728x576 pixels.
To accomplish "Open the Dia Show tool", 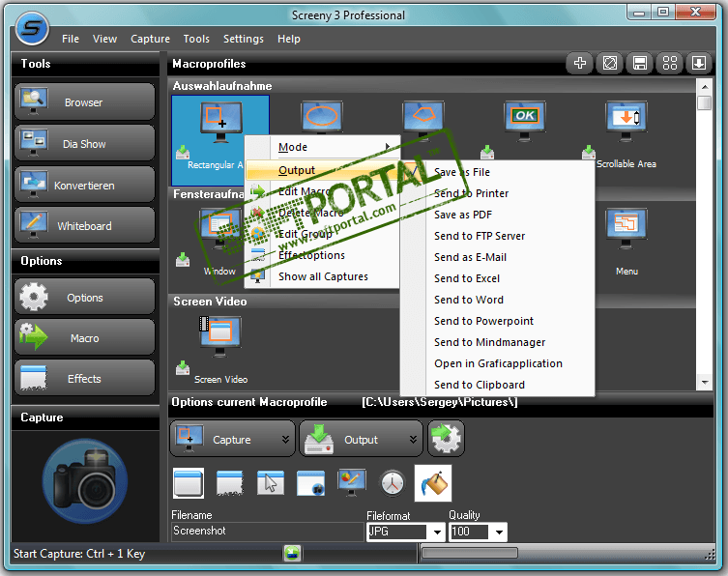I will pos(84,143).
